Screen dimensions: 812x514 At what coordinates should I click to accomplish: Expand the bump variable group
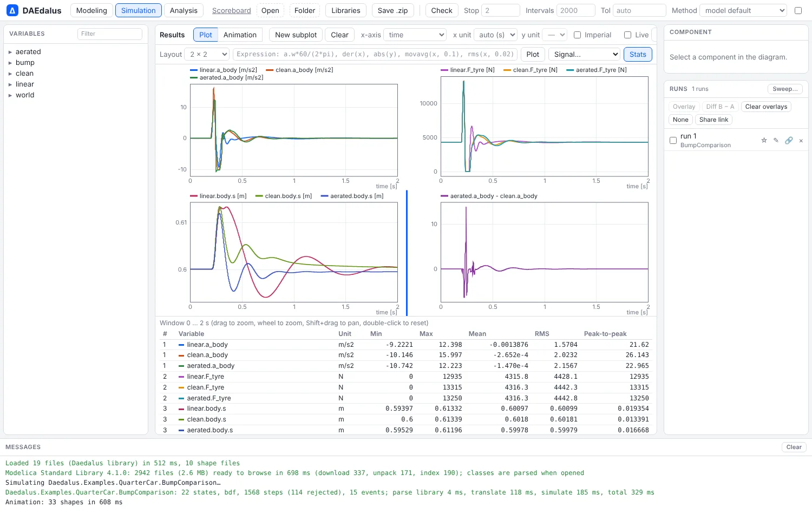pyautogui.click(x=10, y=63)
